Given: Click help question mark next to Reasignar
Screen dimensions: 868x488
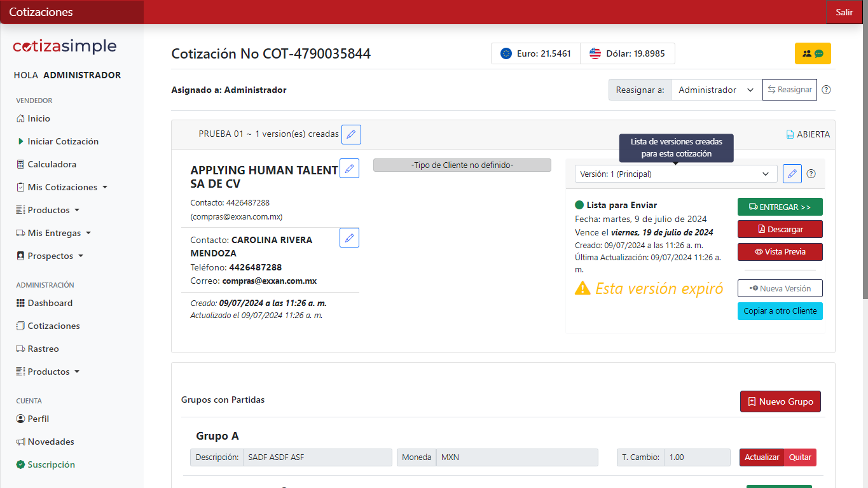Looking at the screenshot, I should [x=826, y=90].
